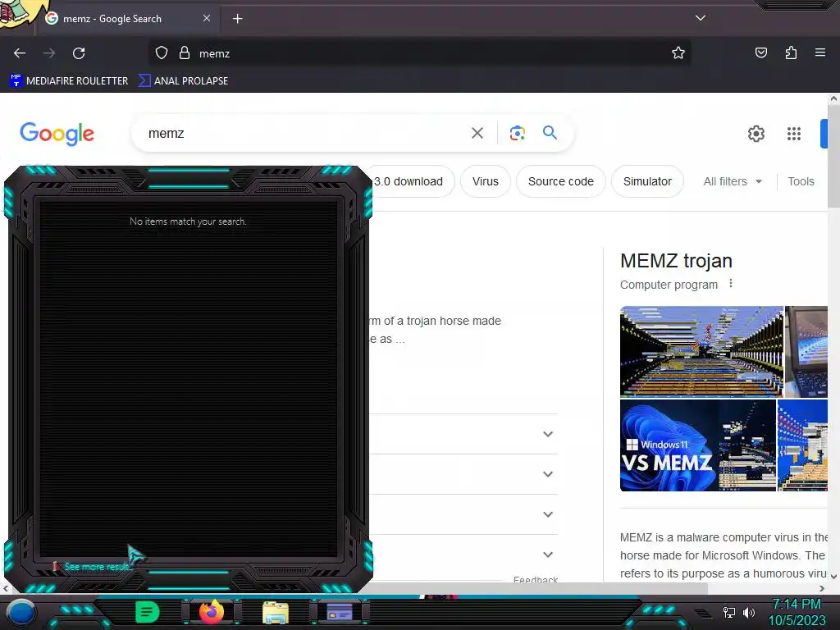The image size is (840, 630).
Task: Open the network tray icon
Action: click(x=729, y=612)
